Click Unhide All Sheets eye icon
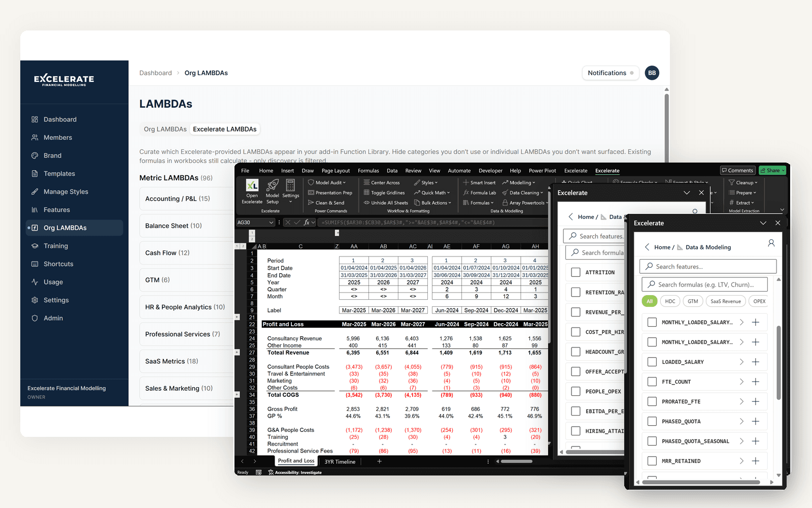 tap(366, 203)
